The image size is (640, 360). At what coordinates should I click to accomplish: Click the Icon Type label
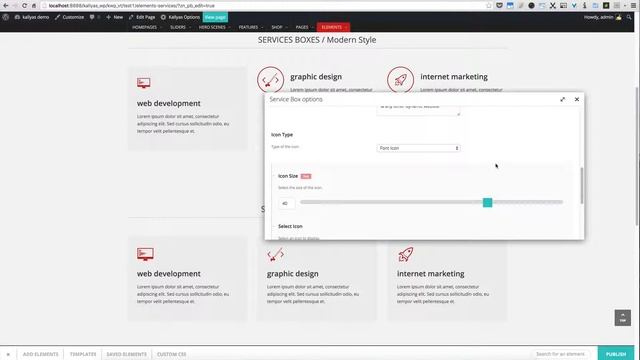pos(282,135)
